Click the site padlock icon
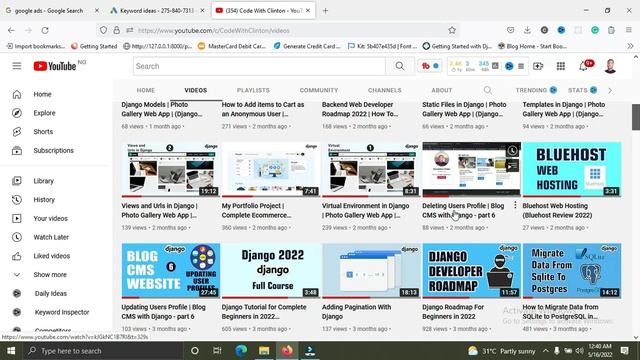Viewport: 640px width, 360px height. click(x=117, y=30)
